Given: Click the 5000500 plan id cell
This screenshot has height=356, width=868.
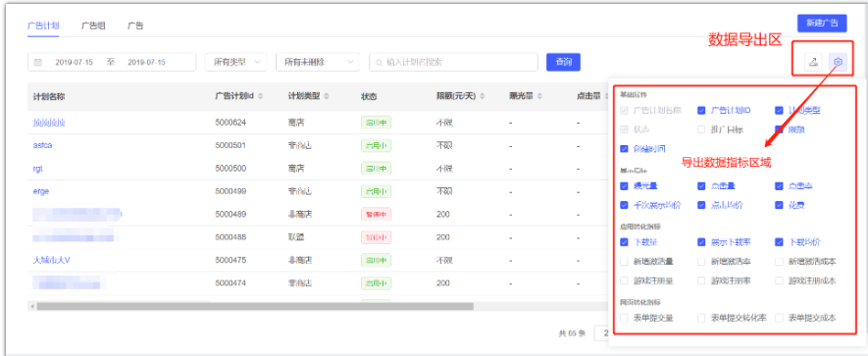Looking at the screenshot, I should (230, 169).
